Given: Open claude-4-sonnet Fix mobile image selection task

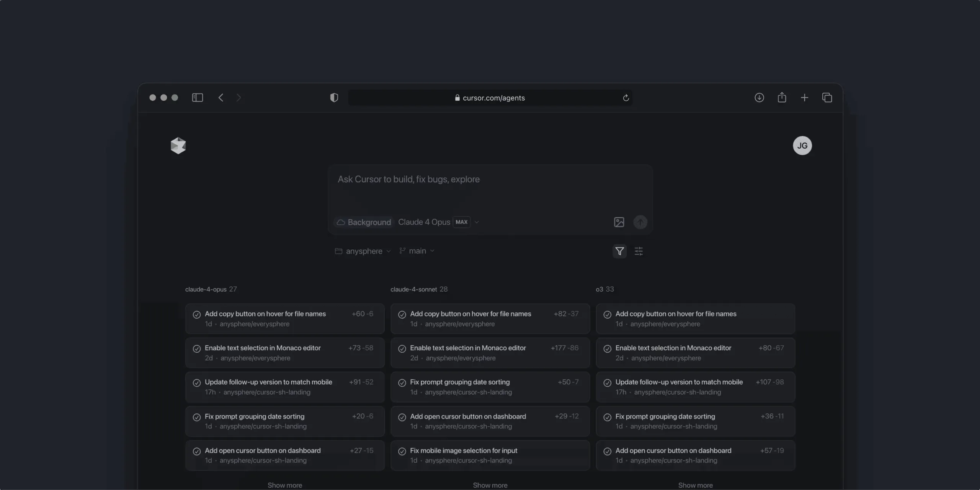Looking at the screenshot, I should coord(490,455).
